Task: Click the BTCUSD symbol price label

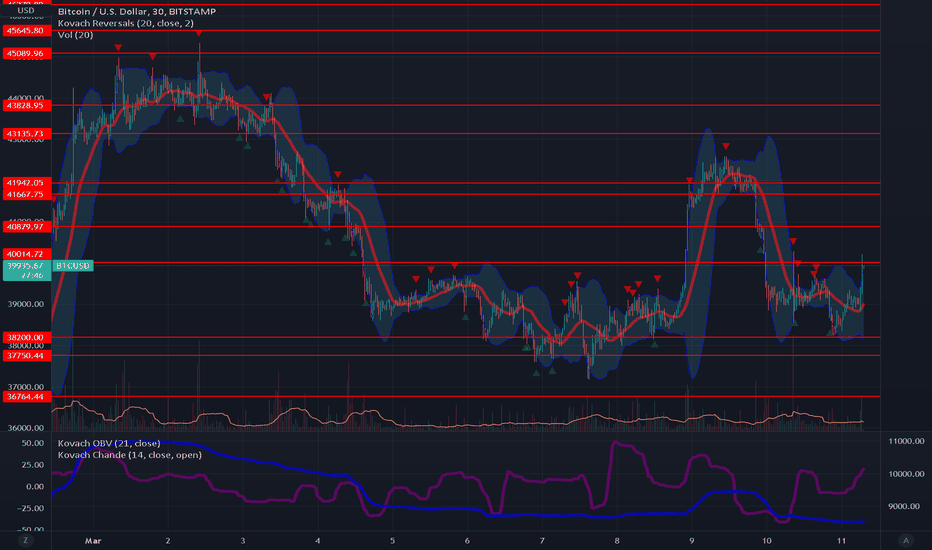Action: (73, 266)
